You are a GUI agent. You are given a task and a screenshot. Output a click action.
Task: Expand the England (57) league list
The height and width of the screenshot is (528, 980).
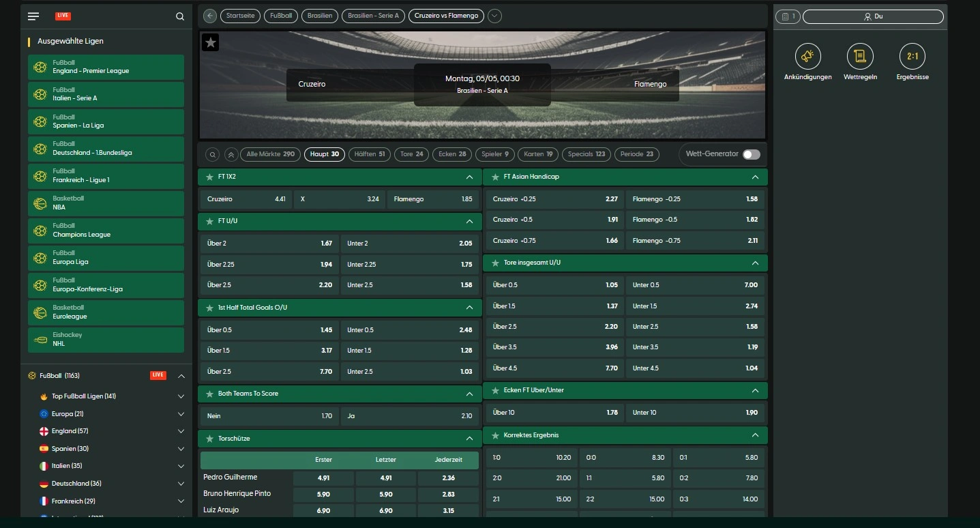(x=181, y=431)
